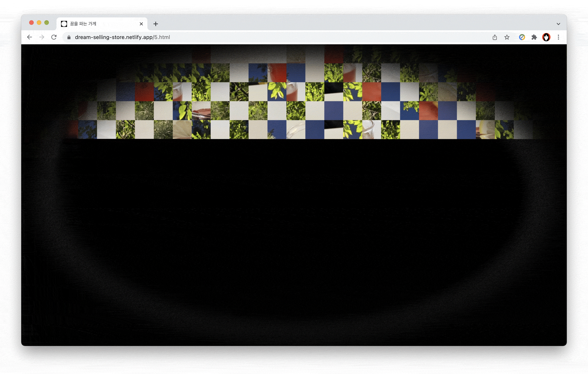Click the black-and-white striped tile
The image size is (588, 374).
(x=334, y=92)
